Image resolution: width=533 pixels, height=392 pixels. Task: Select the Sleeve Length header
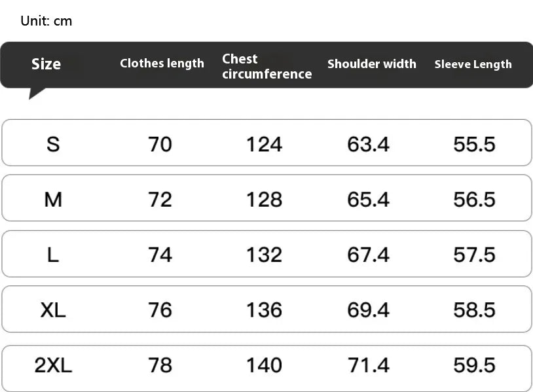tap(473, 64)
